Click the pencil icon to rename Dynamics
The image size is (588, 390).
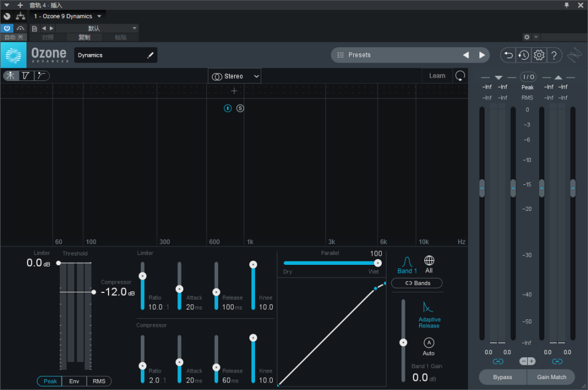tap(150, 55)
